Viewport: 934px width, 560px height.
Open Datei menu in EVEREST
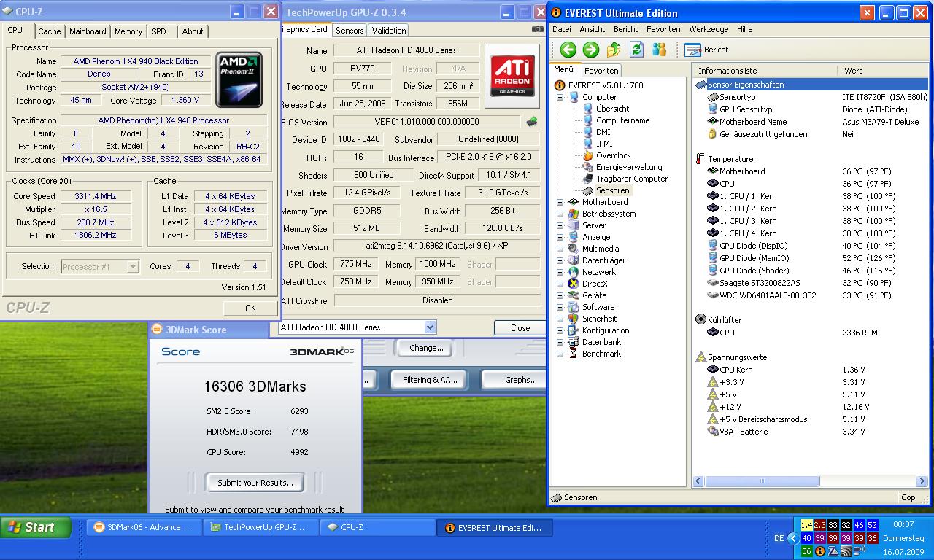[562, 29]
